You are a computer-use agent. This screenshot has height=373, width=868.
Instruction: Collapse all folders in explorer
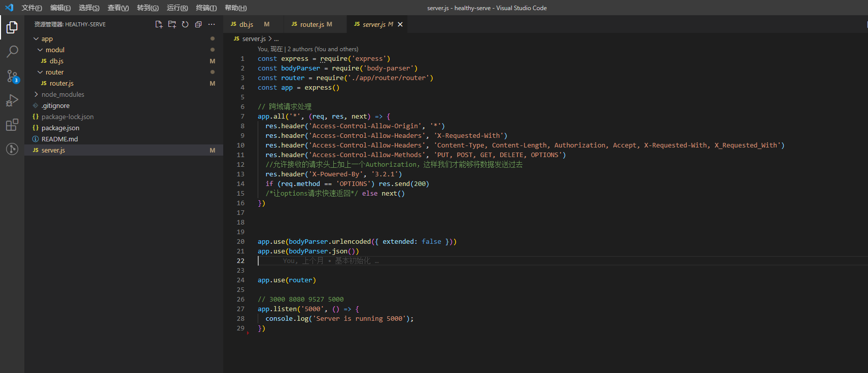coord(198,24)
